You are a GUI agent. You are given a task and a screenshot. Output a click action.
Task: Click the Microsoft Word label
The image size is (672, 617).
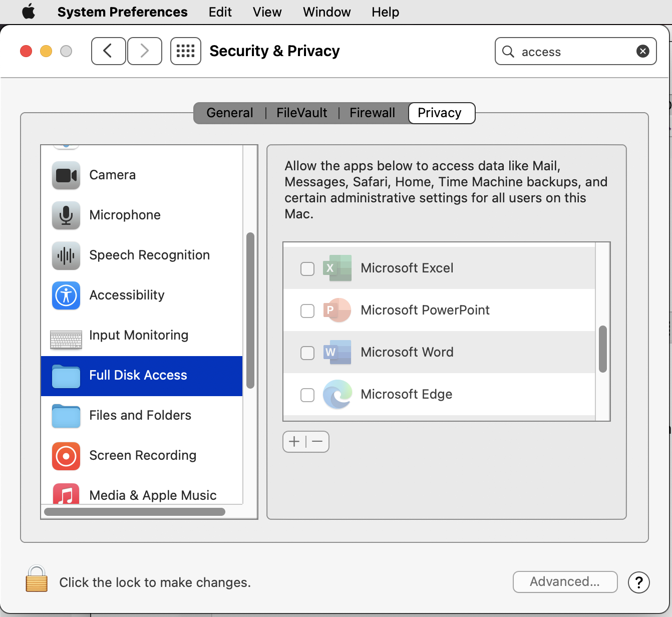(x=407, y=353)
